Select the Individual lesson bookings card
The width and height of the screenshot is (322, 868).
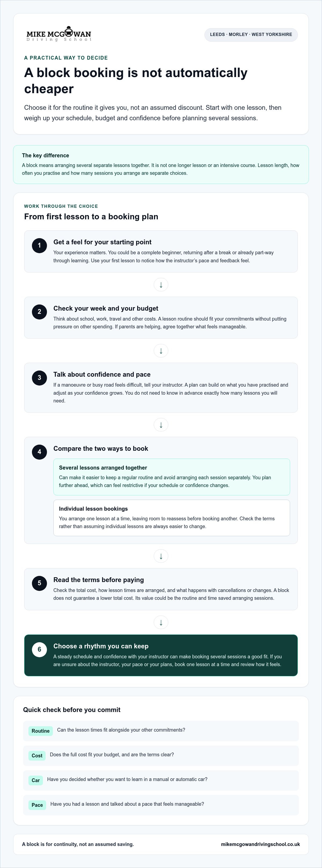(x=172, y=518)
